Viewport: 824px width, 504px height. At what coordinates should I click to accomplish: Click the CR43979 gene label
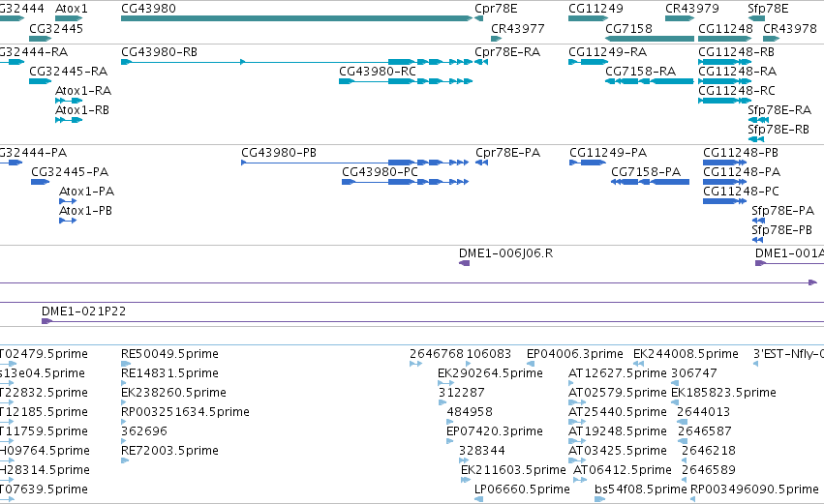[x=692, y=9]
